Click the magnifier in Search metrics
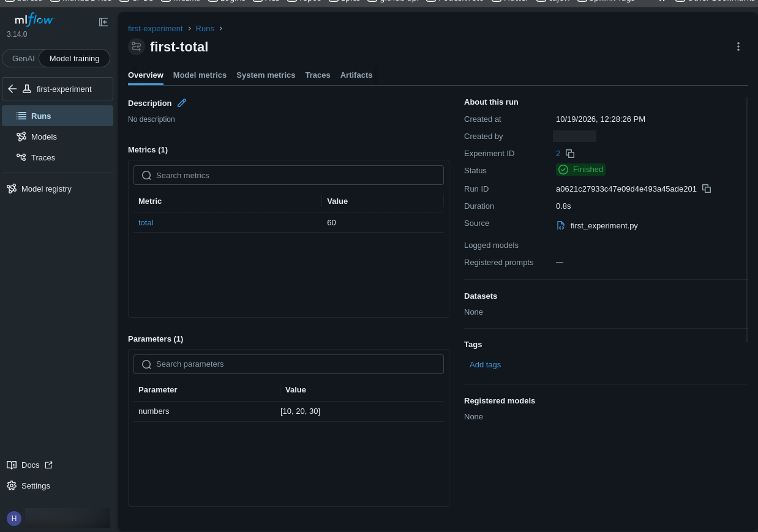Viewport: 758px width, 532px height. (146, 175)
